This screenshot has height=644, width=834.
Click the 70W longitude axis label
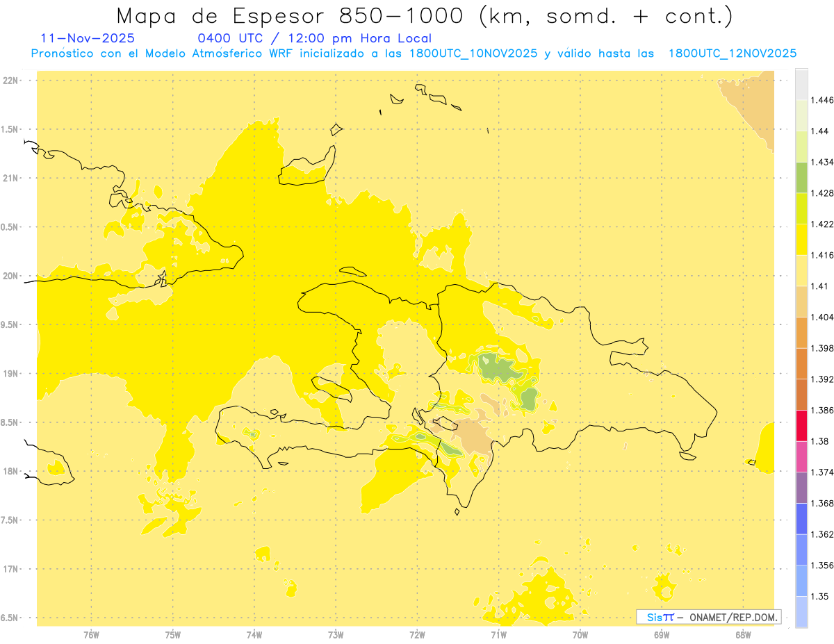580,635
